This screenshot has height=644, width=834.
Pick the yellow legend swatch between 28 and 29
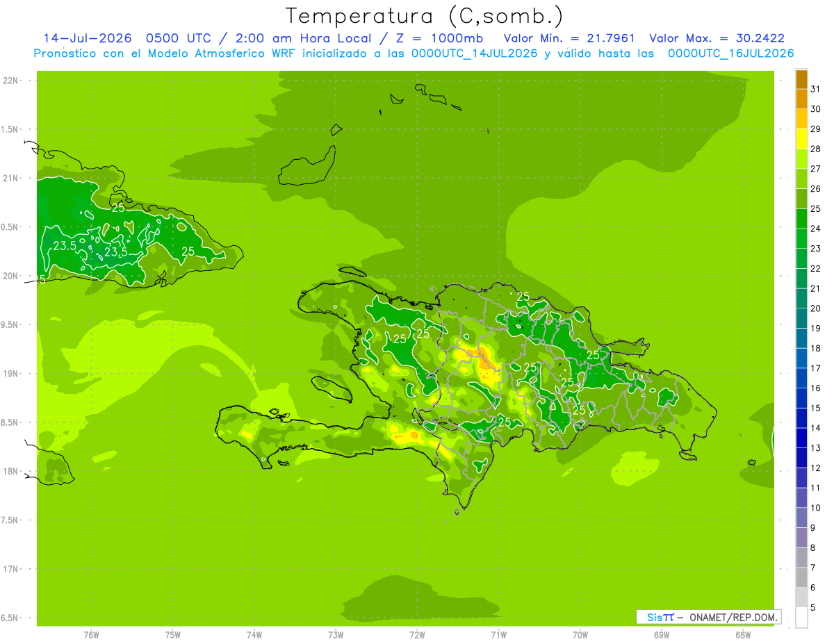[x=801, y=139]
